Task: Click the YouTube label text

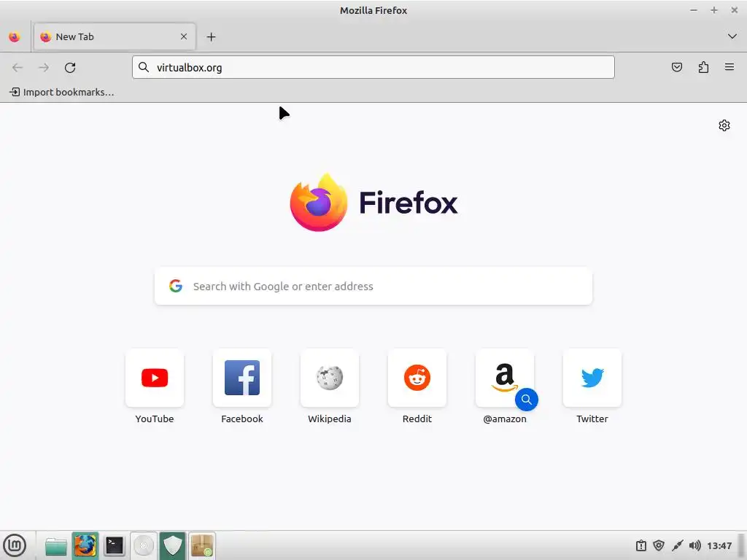Action: point(155,419)
